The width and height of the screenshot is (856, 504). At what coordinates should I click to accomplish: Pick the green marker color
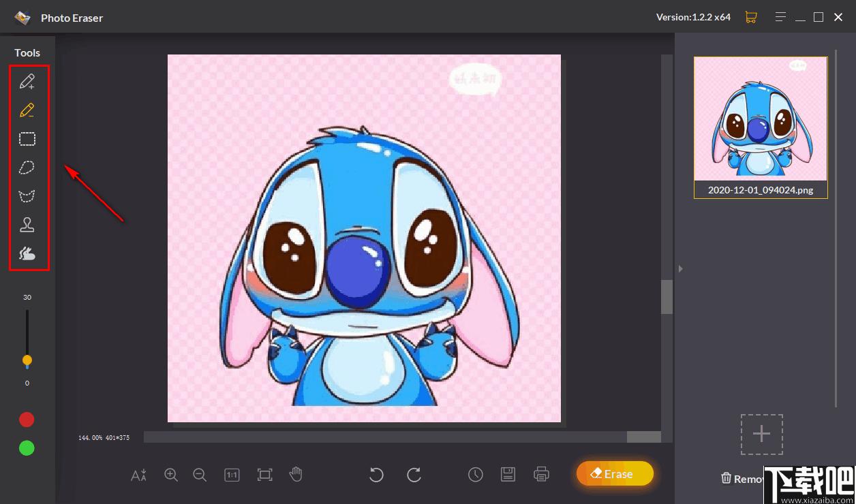[27, 448]
